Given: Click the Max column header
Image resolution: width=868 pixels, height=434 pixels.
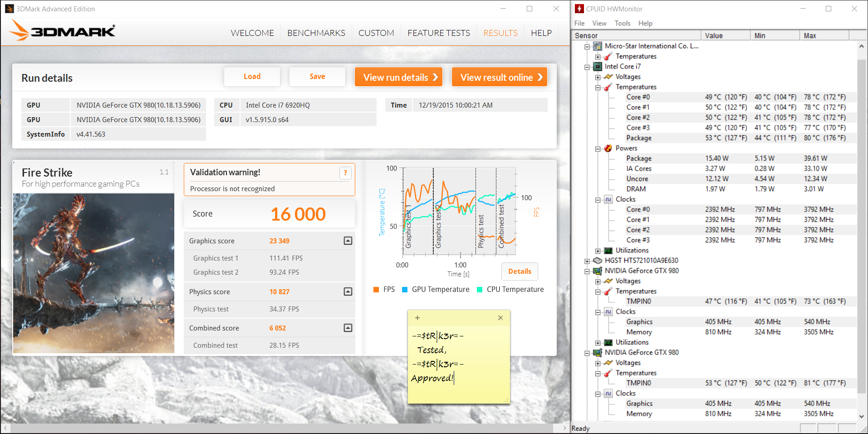Looking at the screenshot, I should [x=824, y=35].
